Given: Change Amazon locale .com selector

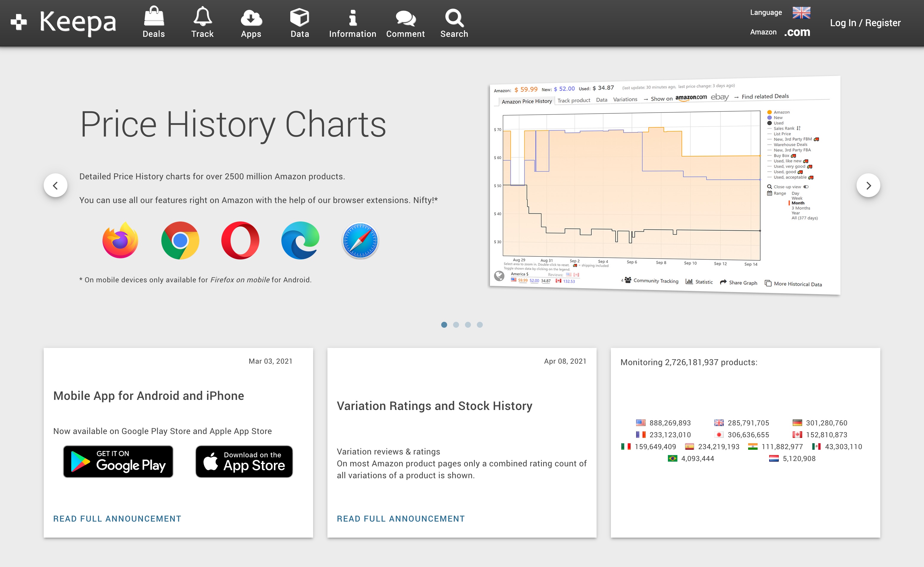Looking at the screenshot, I should click(797, 32).
